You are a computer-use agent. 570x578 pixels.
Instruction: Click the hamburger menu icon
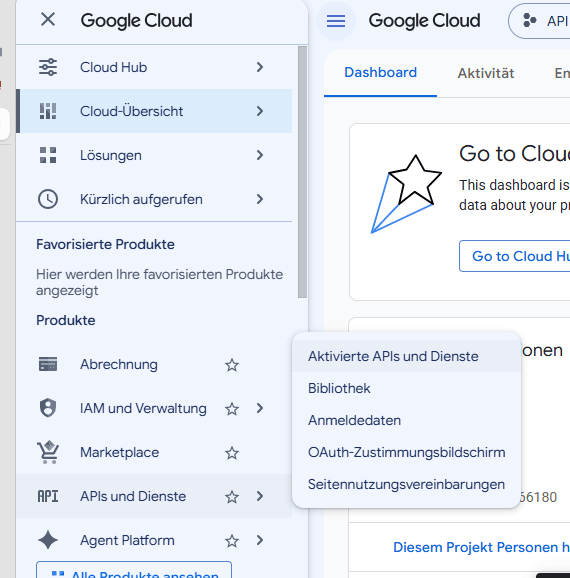(336, 21)
